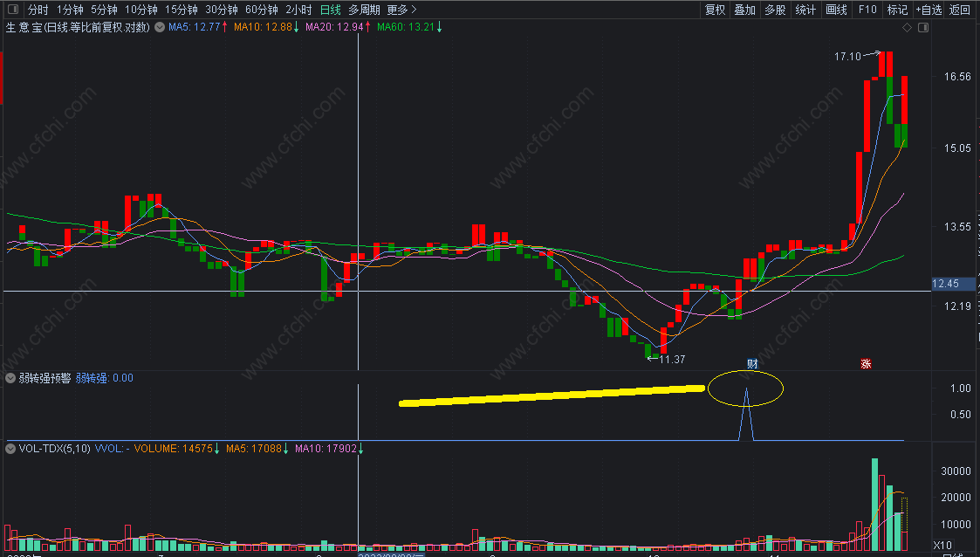The width and height of the screenshot is (980, 557).
Task: Click the 复权 adjustment button
Action: tap(715, 10)
